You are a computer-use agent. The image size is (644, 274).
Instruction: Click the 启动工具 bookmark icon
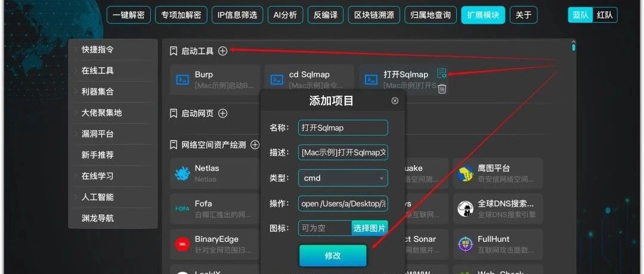[x=174, y=51]
